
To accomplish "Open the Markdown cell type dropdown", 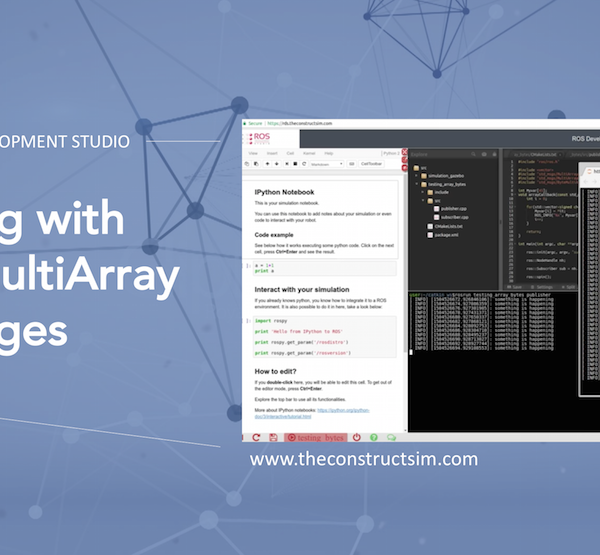I will (326, 164).
